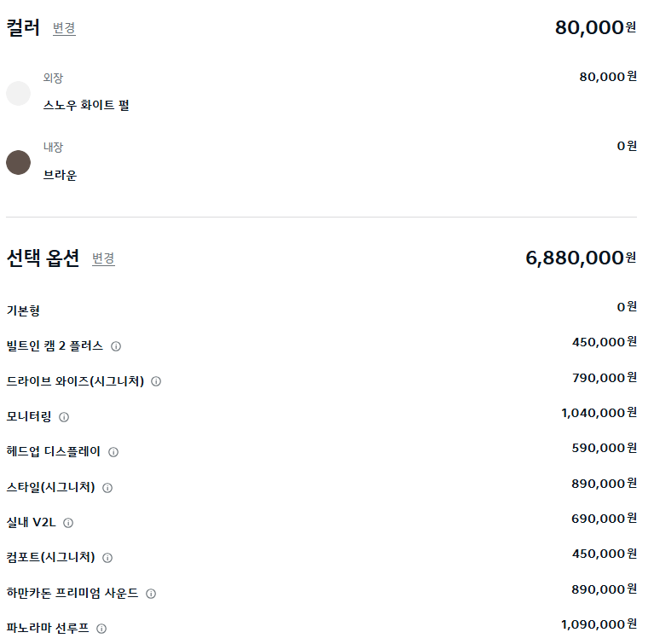
Task: Select the 스노우 화이트 펄 exterior swatch
Action: 19,93
